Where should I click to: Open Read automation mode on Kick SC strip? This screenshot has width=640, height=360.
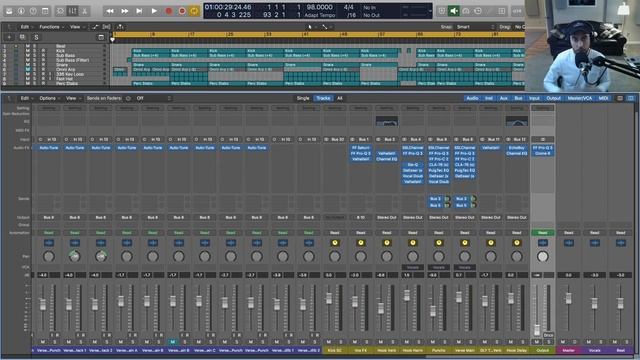point(335,233)
